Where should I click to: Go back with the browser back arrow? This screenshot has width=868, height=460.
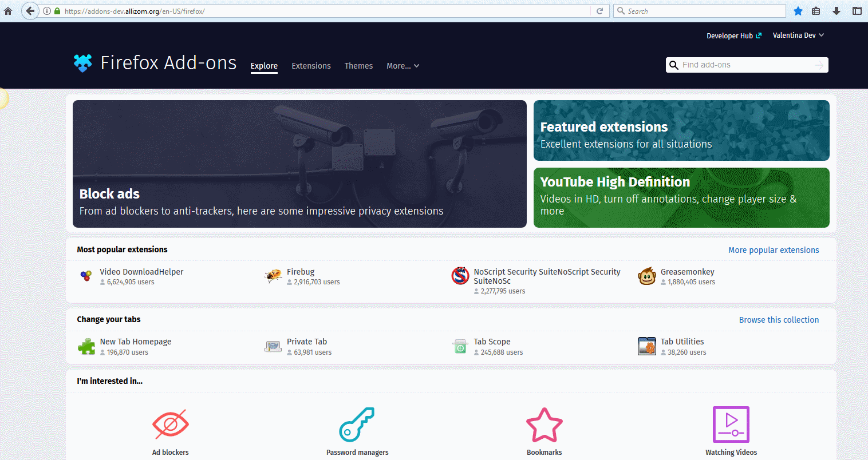point(30,11)
